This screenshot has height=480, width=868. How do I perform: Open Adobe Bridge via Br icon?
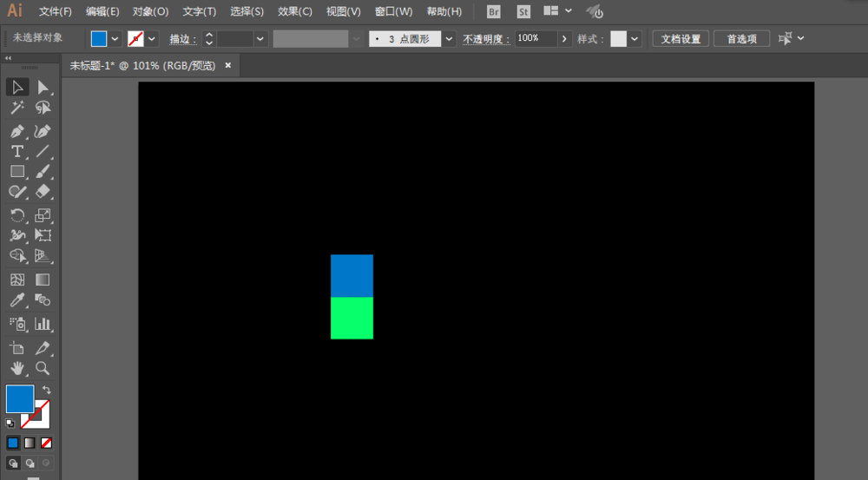click(493, 11)
